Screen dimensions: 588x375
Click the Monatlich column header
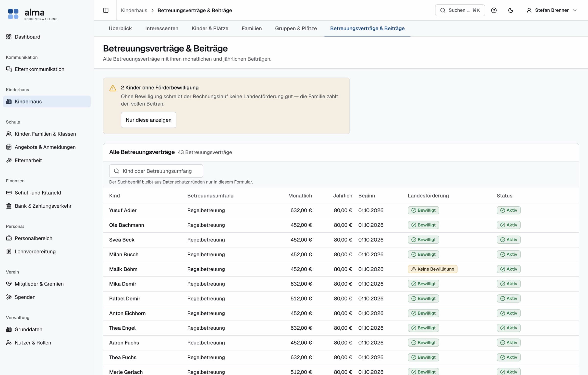coord(300,196)
